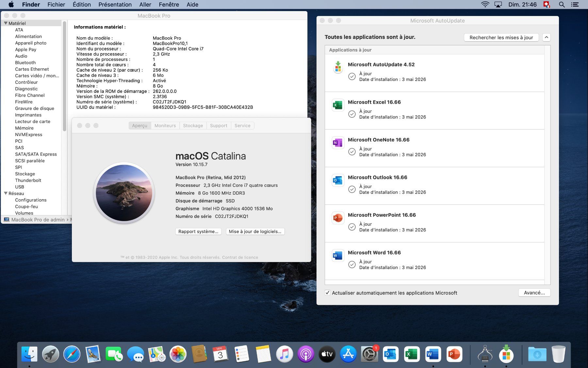This screenshot has height=368, width=588.
Task: Open System Information chip icon in Dock
Action: (485, 354)
